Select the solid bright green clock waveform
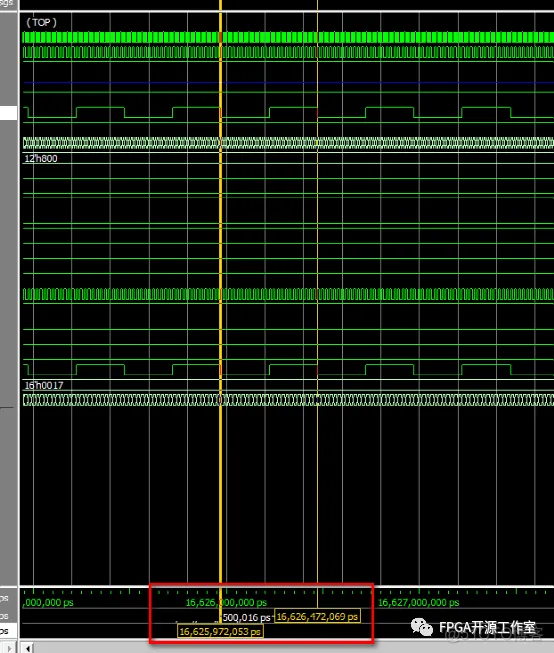 pos(288,37)
